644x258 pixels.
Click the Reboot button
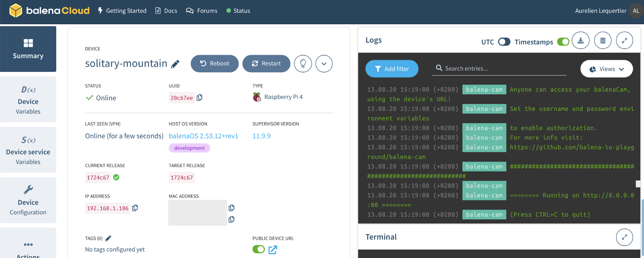click(x=215, y=64)
